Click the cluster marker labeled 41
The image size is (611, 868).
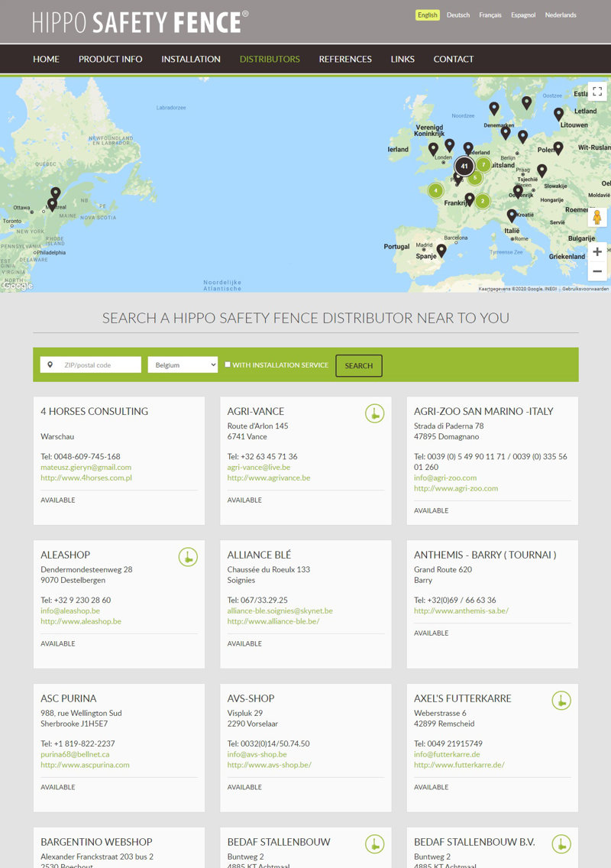pos(464,166)
